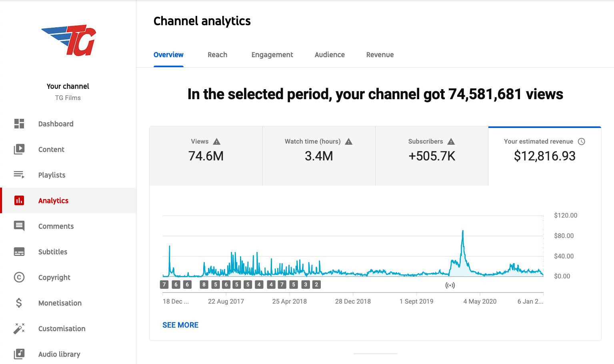This screenshot has height=364, width=614.
Task: Click the Audio library icon
Action: [x=19, y=354]
